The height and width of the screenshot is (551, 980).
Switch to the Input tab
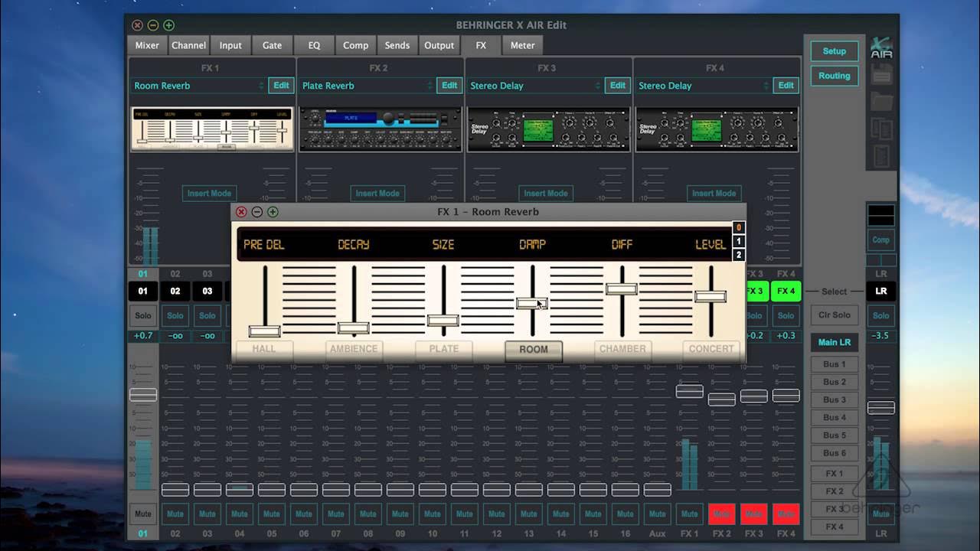coord(230,45)
